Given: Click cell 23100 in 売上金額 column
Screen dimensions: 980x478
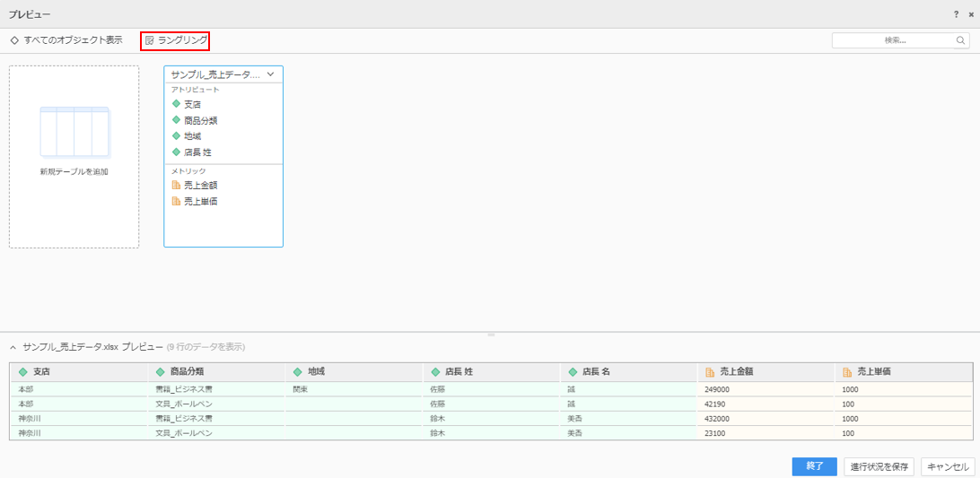Looking at the screenshot, I should click(x=766, y=433).
